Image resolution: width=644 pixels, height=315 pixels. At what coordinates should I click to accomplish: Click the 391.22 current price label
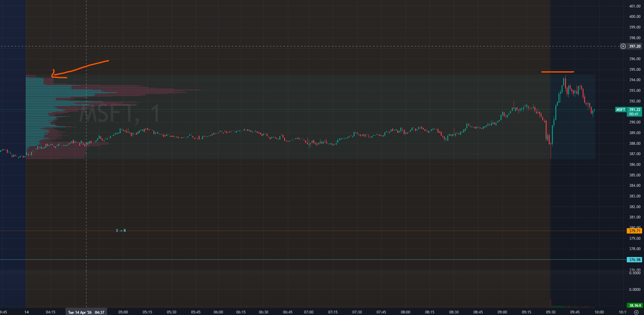pos(635,110)
